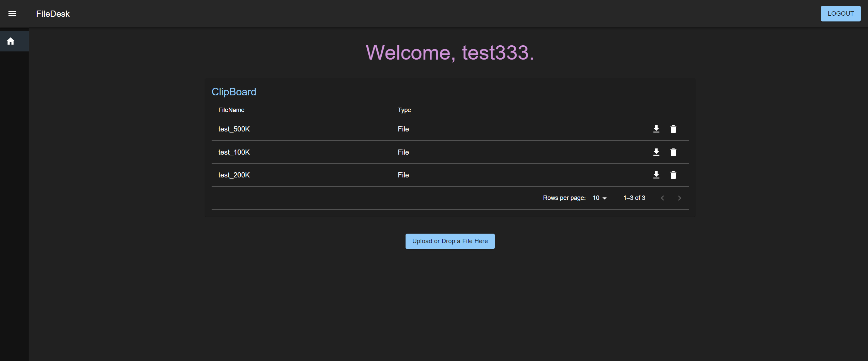Image resolution: width=868 pixels, height=361 pixels.
Task: Download the test_100K file
Action: click(656, 152)
